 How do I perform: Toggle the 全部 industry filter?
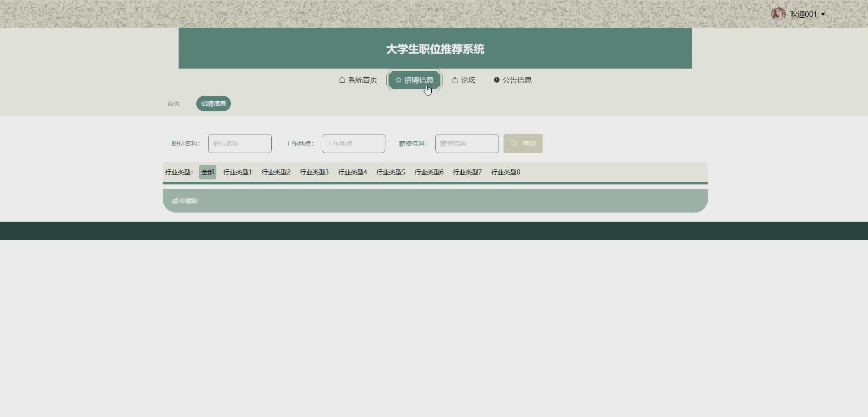(207, 172)
